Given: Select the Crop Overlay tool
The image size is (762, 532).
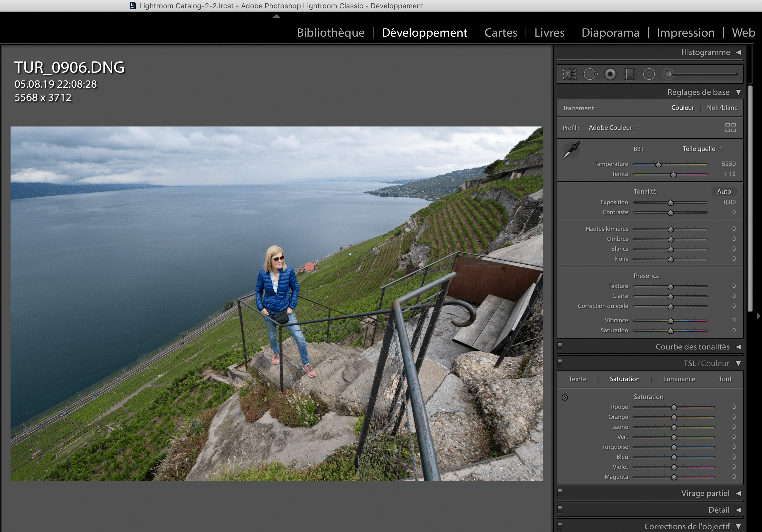Looking at the screenshot, I should click(569, 74).
